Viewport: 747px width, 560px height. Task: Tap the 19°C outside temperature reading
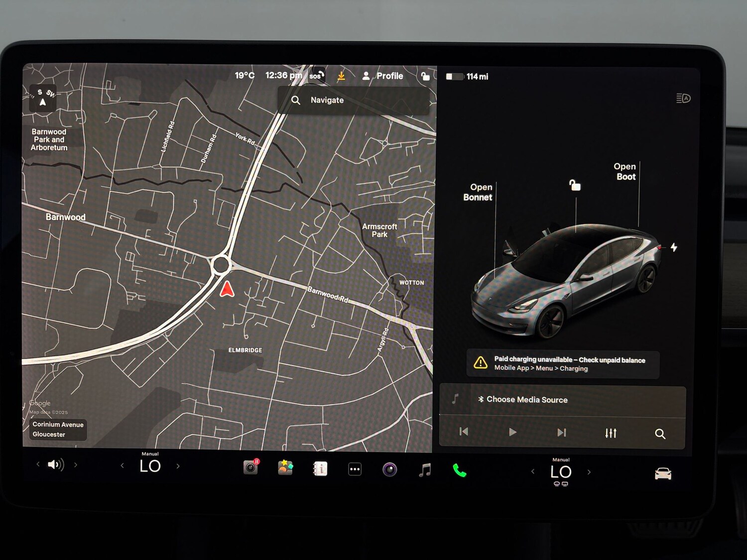pyautogui.click(x=245, y=75)
